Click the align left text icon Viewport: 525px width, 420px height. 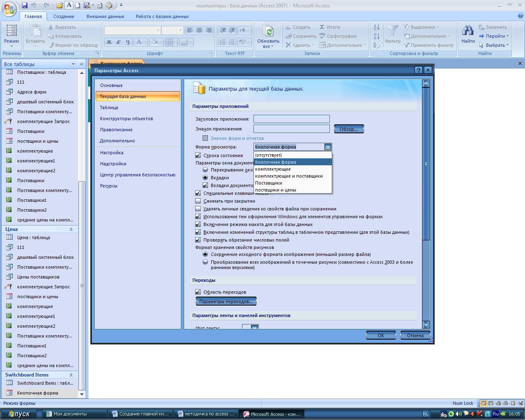[x=189, y=30]
